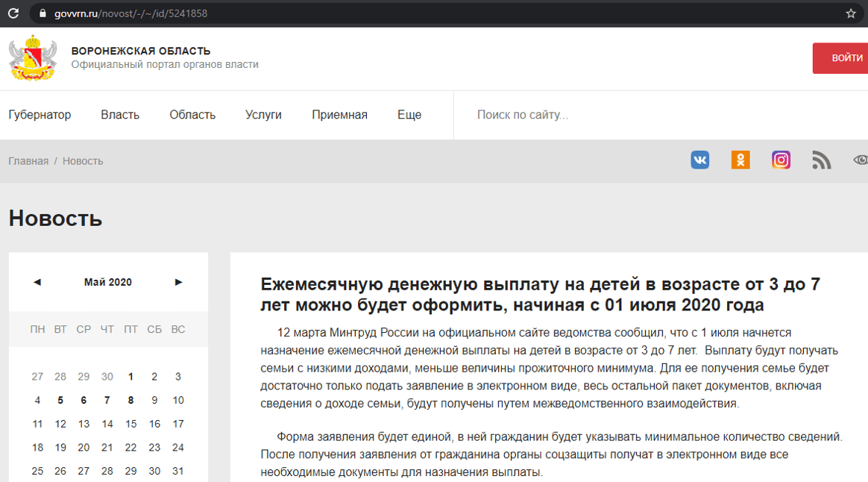
Task: Expand the Еще menu
Action: [x=409, y=115]
